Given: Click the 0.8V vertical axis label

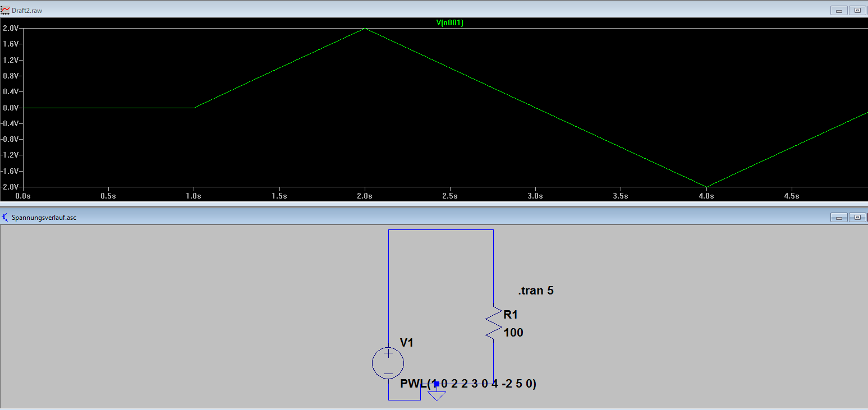Looking at the screenshot, I should pyautogui.click(x=11, y=76).
